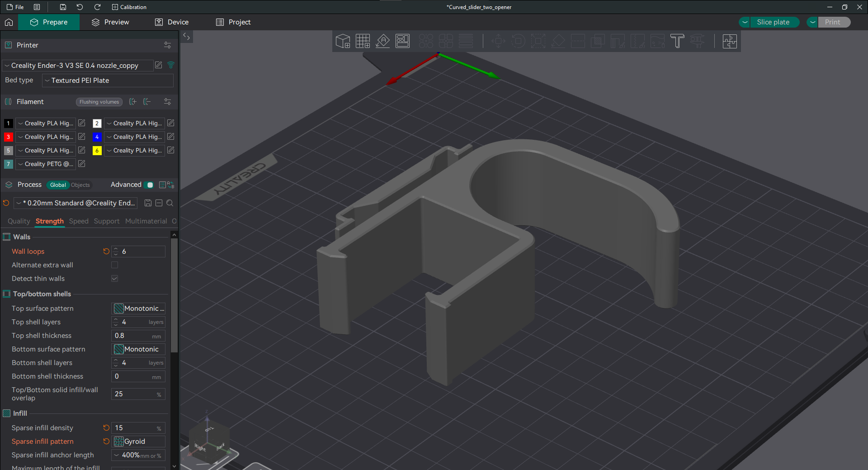The height and width of the screenshot is (470, 868).
Task: Switch process scope to Global
Action: tap(58, 185)
